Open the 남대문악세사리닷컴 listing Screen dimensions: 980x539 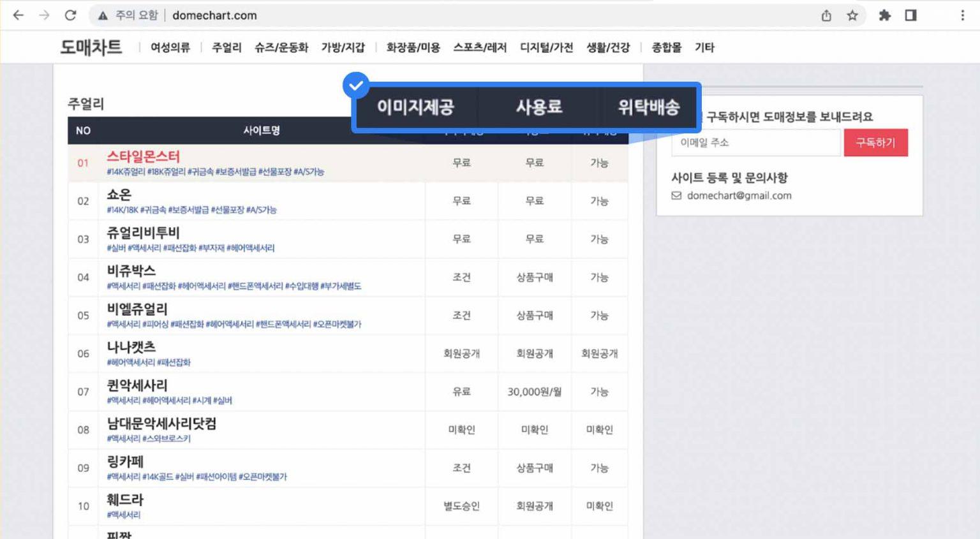click(x=161, y=424)
